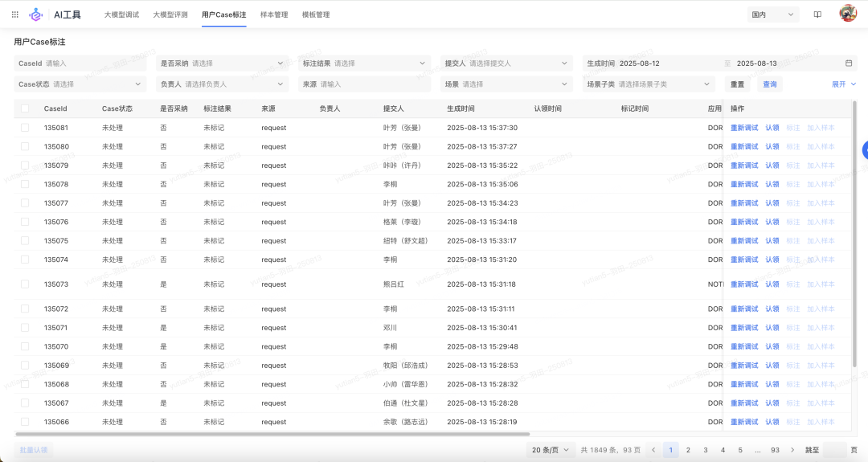Click the start date 2025-08-12 field
Image resolution: width=868 pixels, height=462 pixels.
point(640,63)
